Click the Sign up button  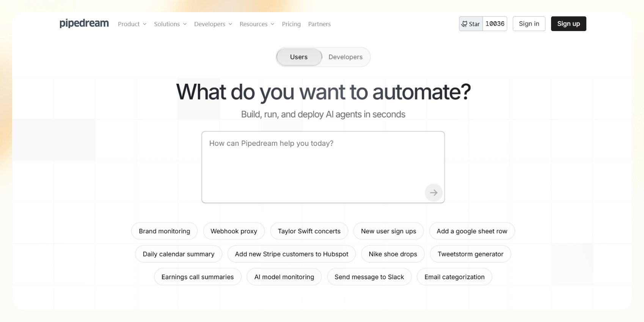coord(569,24)
